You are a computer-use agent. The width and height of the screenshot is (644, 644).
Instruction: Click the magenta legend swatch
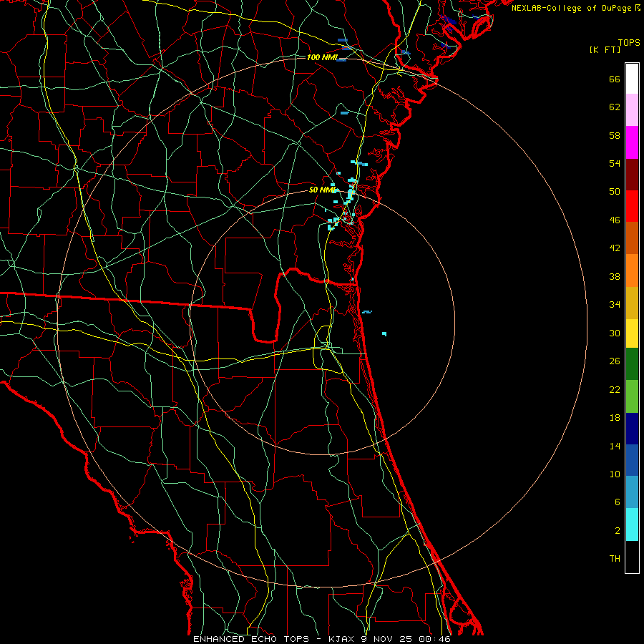coord(632,142)
